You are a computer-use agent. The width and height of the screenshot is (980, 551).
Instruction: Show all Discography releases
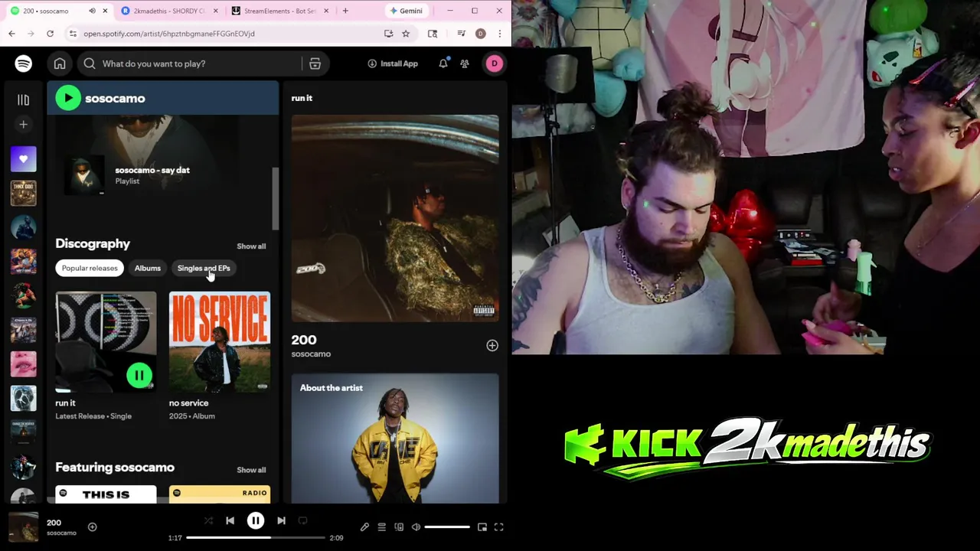[x=251, y=246]
